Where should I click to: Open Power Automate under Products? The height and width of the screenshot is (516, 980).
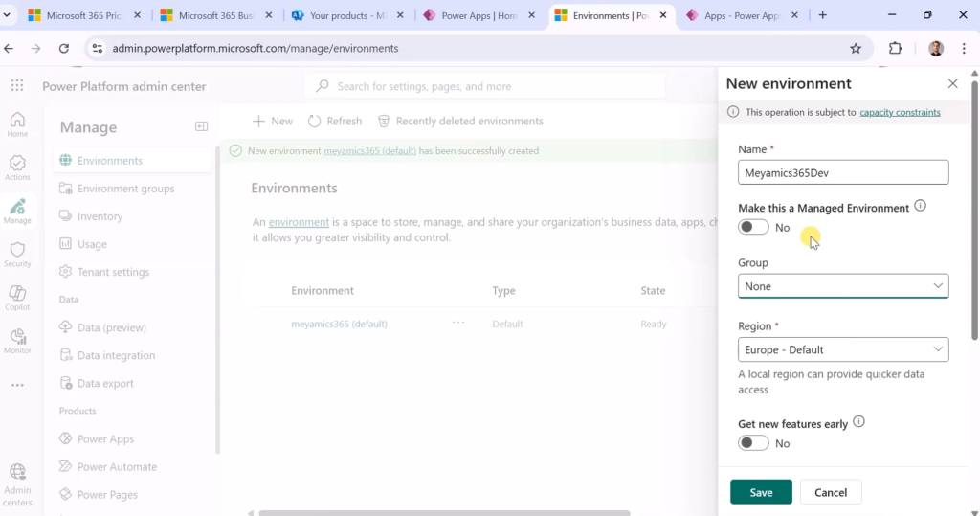click(x=132, y=466)
